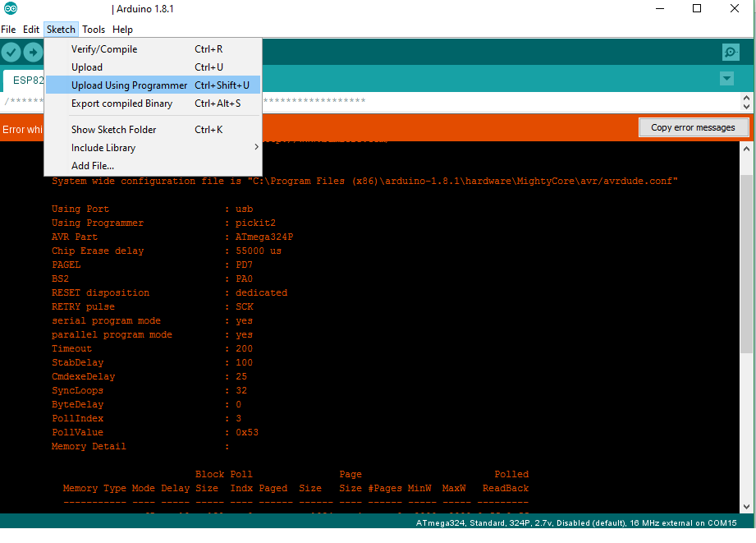The image size is (756, 543).
Task: Click the 'ATmega324P' AVR Part value
Action: [x=263, y=237]
